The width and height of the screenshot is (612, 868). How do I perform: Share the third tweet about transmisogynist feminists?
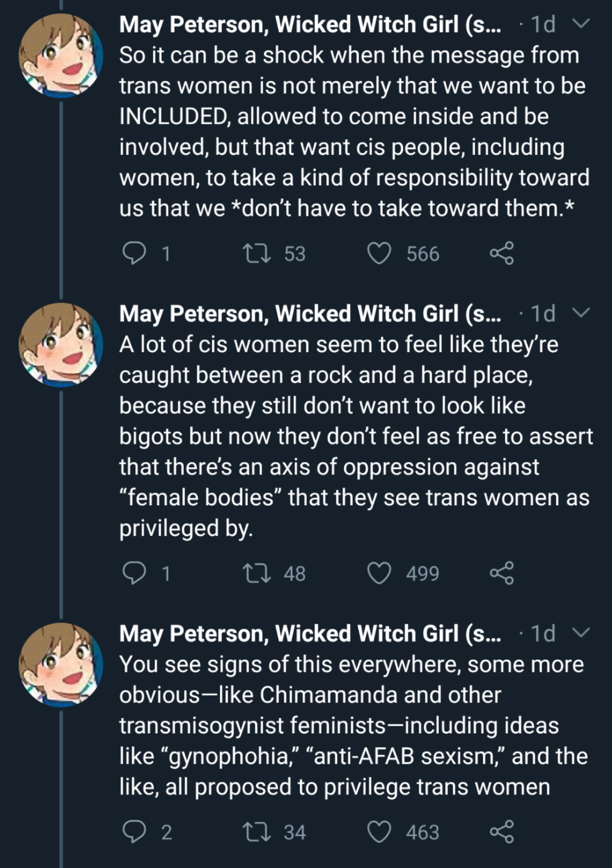coord(502,832)
